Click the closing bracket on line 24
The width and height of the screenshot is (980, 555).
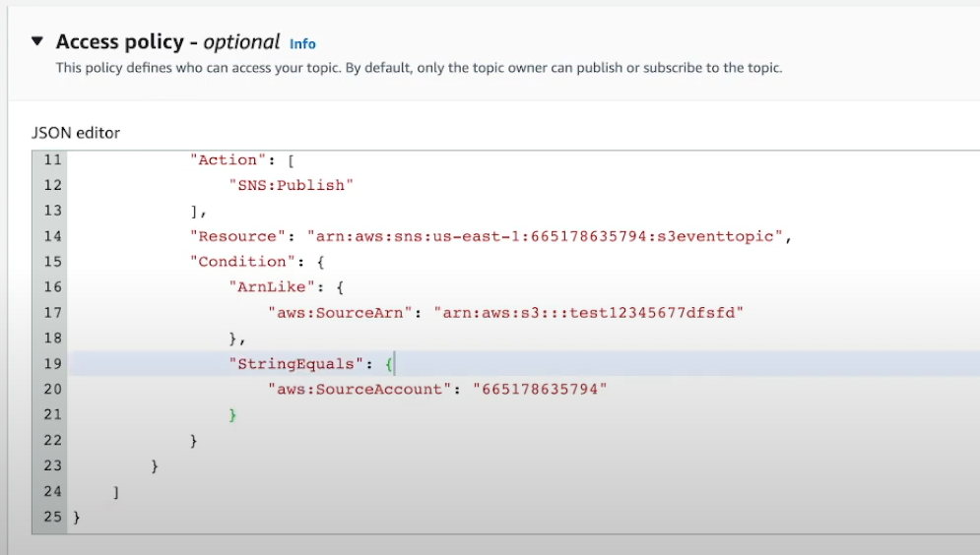tap(116, 492)
